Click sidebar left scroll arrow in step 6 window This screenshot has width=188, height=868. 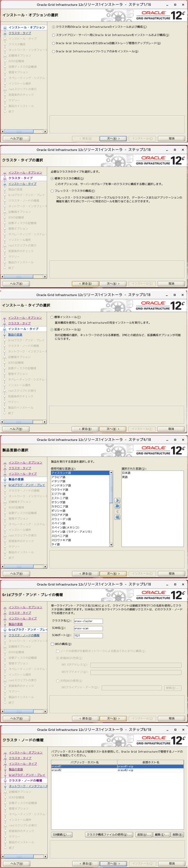[3, 856]
